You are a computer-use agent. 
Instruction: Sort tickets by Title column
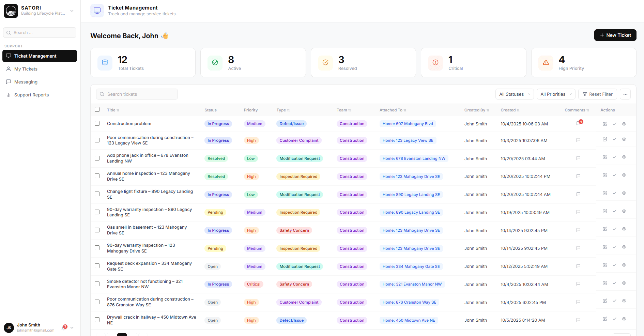point(113,110)
